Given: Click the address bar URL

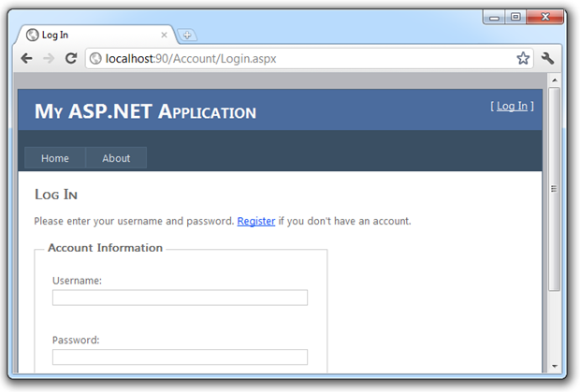Looking at the screenshot, I should point(191,58).
